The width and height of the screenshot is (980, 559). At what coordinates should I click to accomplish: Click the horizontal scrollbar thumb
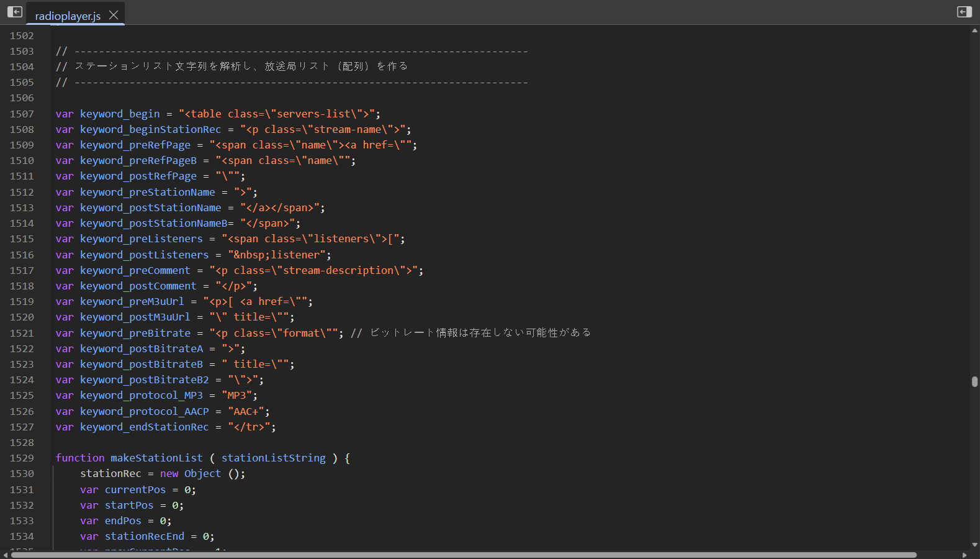coord(464,555)
